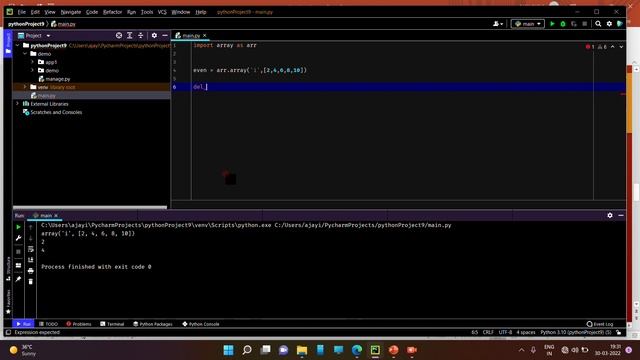Select main.py in the project tree
640x360 pixels.
click(47, 96)
